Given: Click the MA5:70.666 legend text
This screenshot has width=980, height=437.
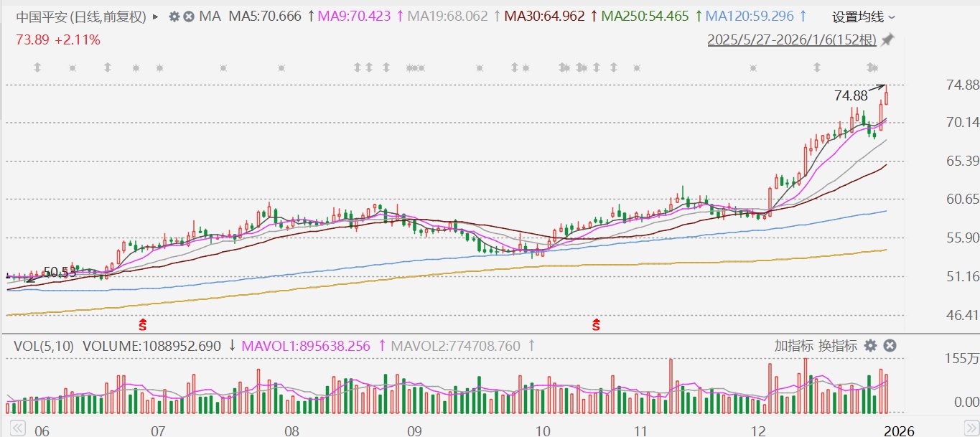Looking at the screenshot, I should [x=265, y=15].
